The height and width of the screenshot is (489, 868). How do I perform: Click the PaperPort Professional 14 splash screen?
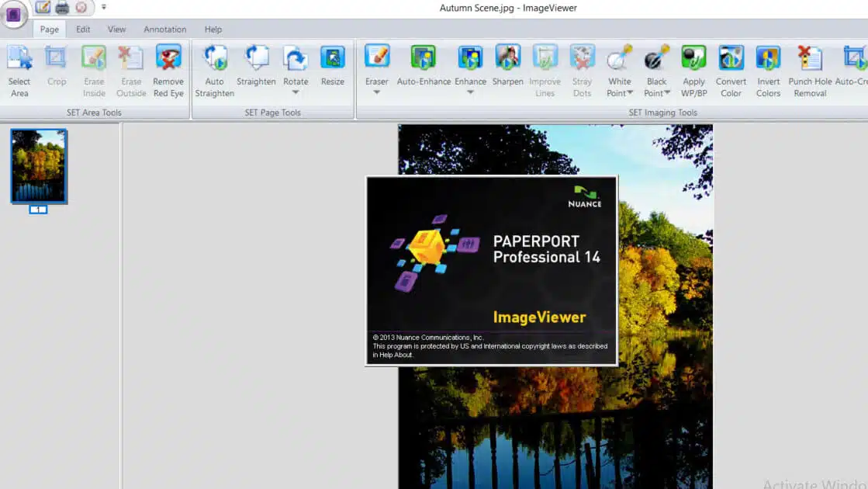pyautogui.click(x=492, y=271)
